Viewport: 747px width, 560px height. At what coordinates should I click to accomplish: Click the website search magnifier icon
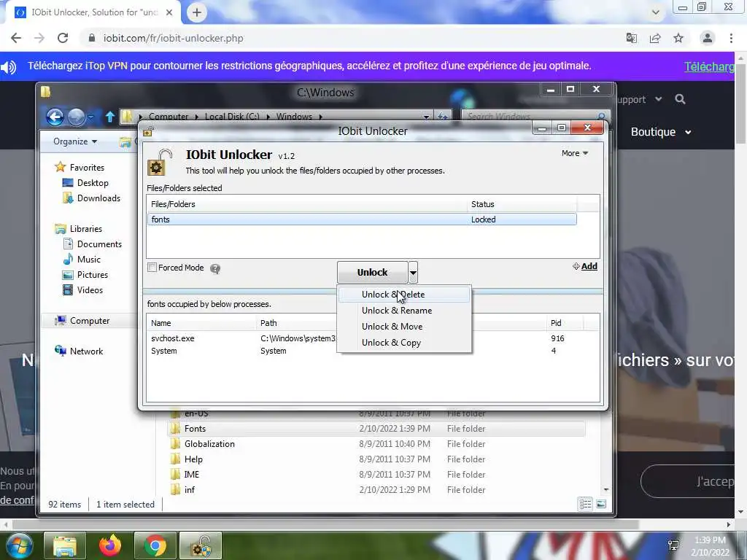pyautogui.click(x=681, y=99)
